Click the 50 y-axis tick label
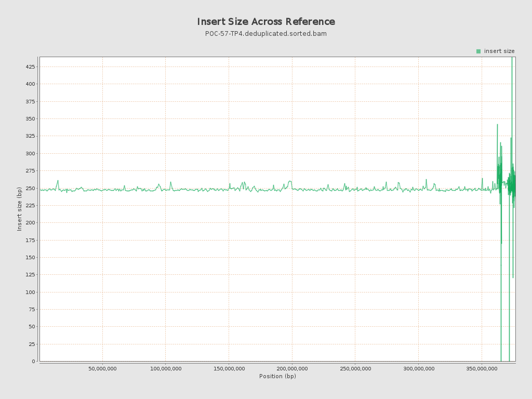The image size is (532, 399). [32, 327]
